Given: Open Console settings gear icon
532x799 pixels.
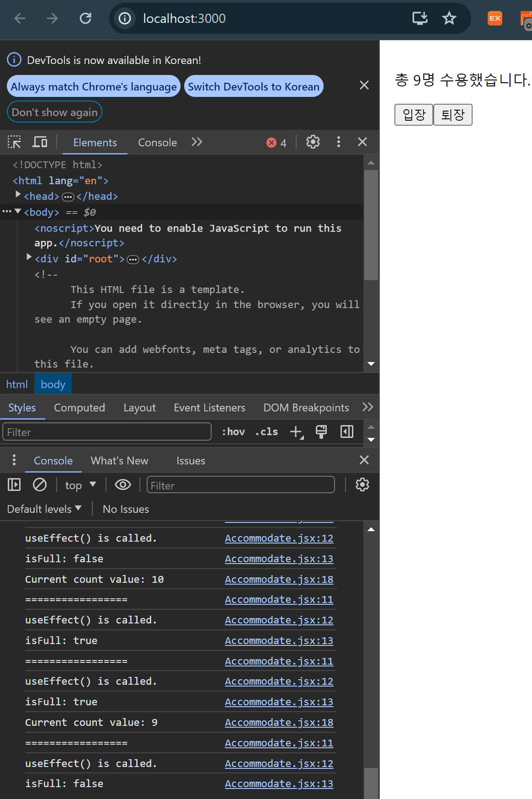Looking at the screenshot, I should 362,485.
